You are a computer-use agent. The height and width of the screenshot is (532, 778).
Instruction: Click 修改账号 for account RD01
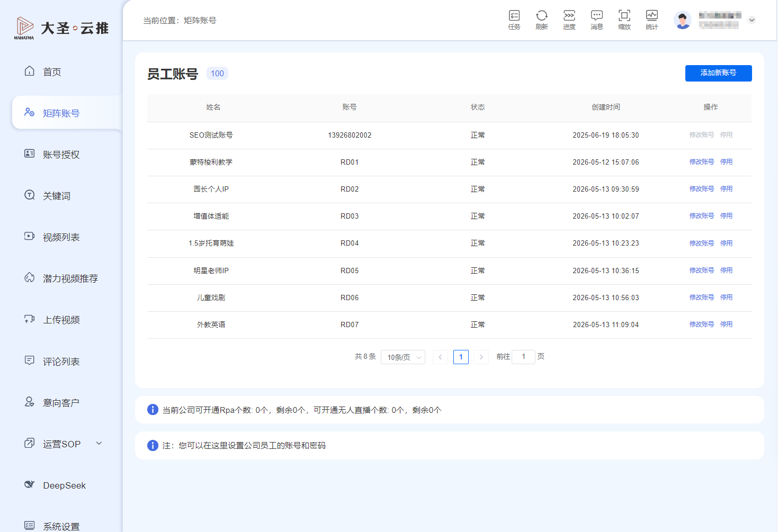pyautogui.click(x=702, y=162)
